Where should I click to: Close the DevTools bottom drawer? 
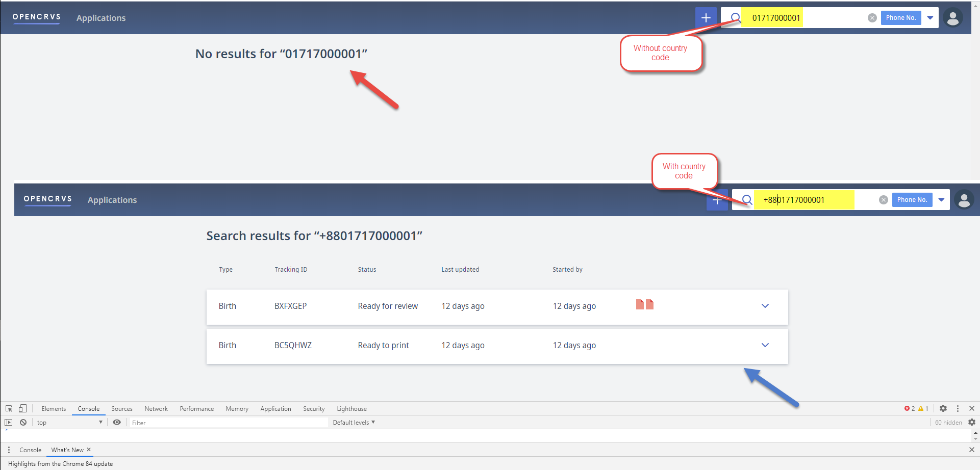click(972, 450)
